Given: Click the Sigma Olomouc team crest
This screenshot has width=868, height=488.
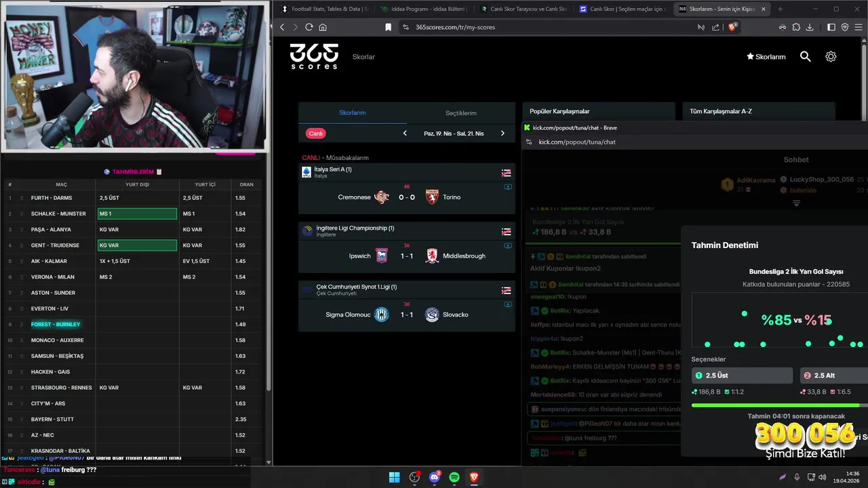Looking at the screenshot, I should point(382,314).
